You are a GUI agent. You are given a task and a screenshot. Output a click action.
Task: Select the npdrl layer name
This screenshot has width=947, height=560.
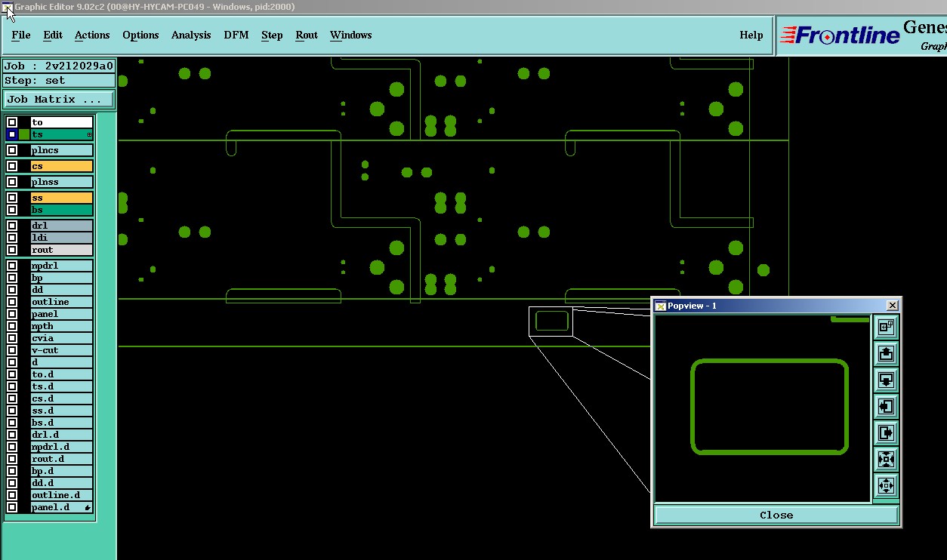[62, 266]
